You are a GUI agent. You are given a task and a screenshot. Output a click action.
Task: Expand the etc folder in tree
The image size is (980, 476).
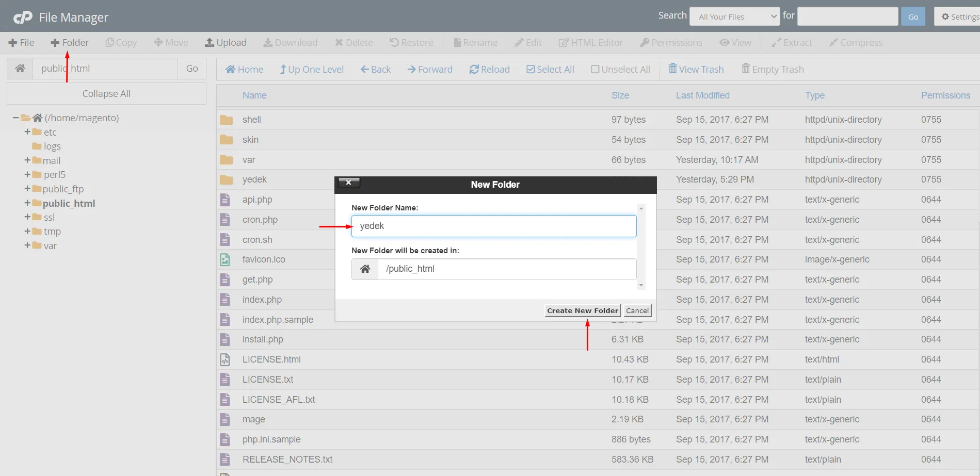coord(27,132)
